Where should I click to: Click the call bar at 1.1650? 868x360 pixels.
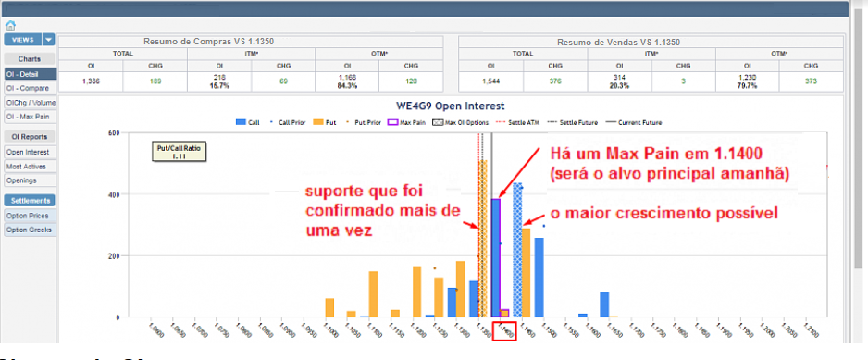click(x=604, y=304)
